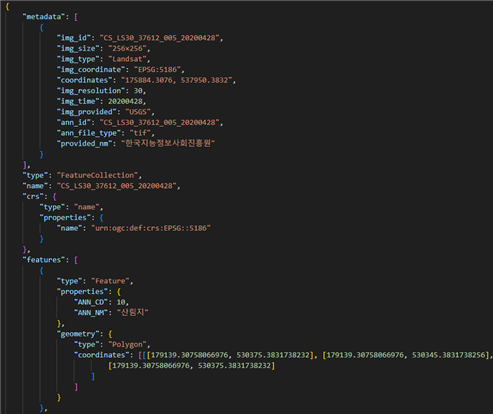The height and width of the screenshot is (414, 493).
Task: Place the cursor on the "img_type" key
Action: 78,59
